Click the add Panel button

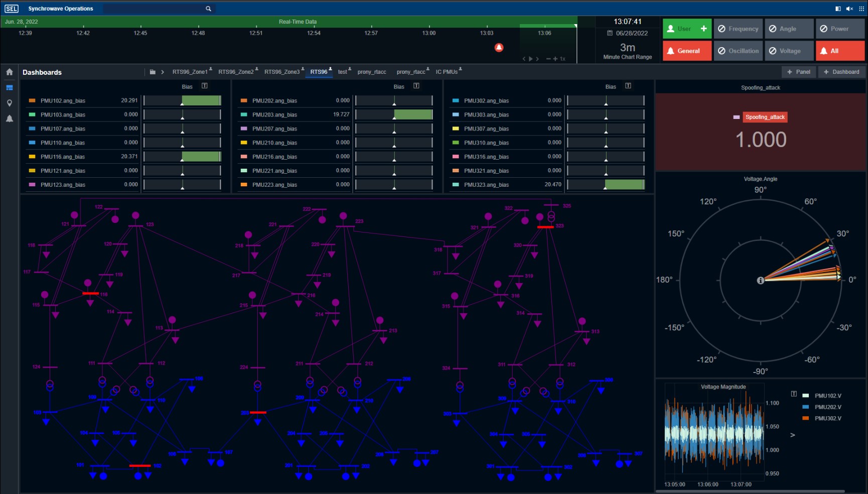point(799,72)
